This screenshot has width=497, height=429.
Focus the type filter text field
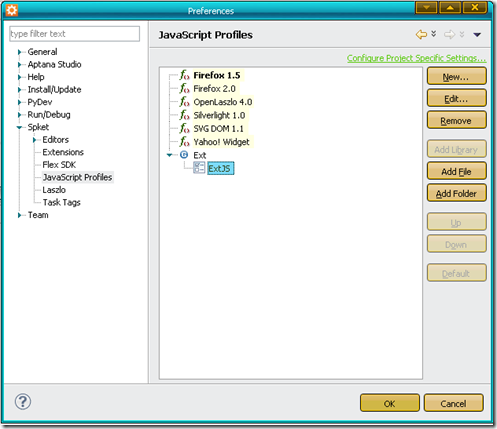point(75,34)
